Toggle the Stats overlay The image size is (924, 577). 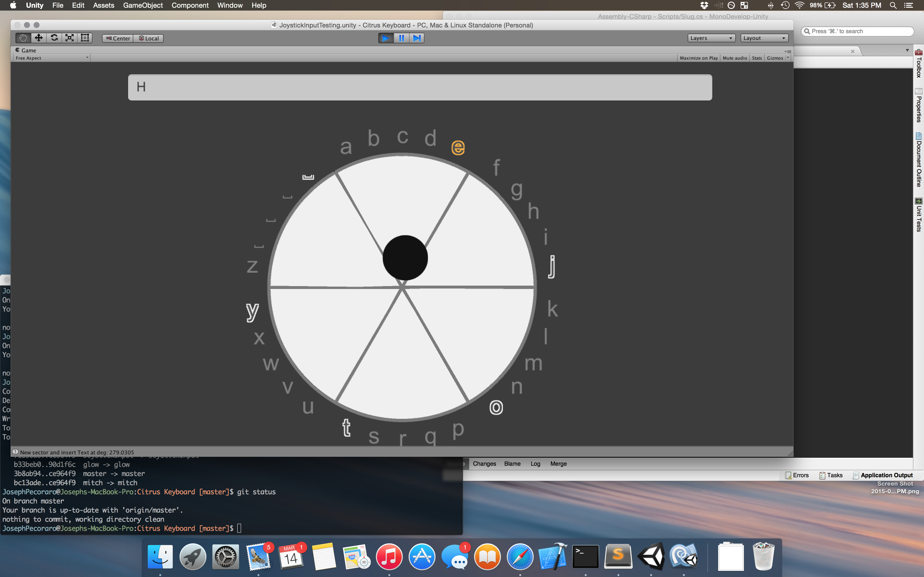(x=757, y=58)
